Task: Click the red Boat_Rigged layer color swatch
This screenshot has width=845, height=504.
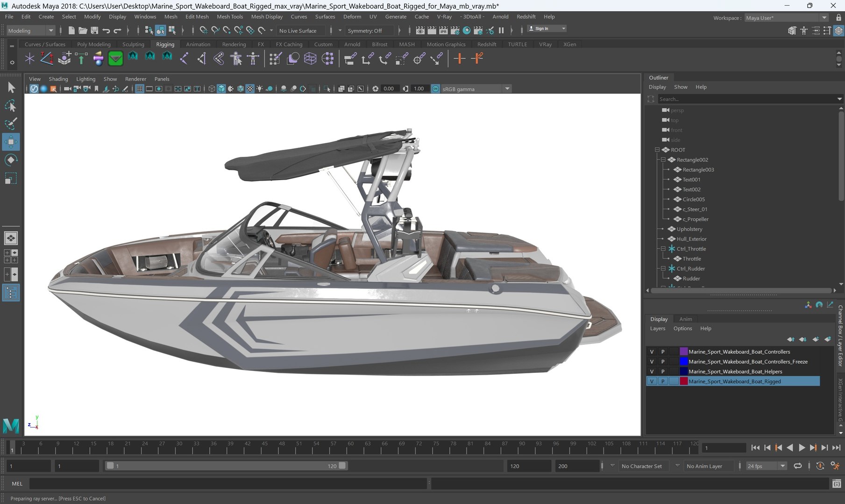Action: tap(683, 381)
